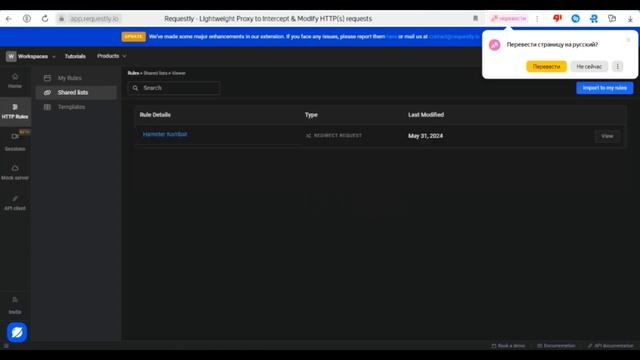Click the pink translate button in address bar
The width and height of the screenshot is (640, 360).
click(x=509, y=19)
